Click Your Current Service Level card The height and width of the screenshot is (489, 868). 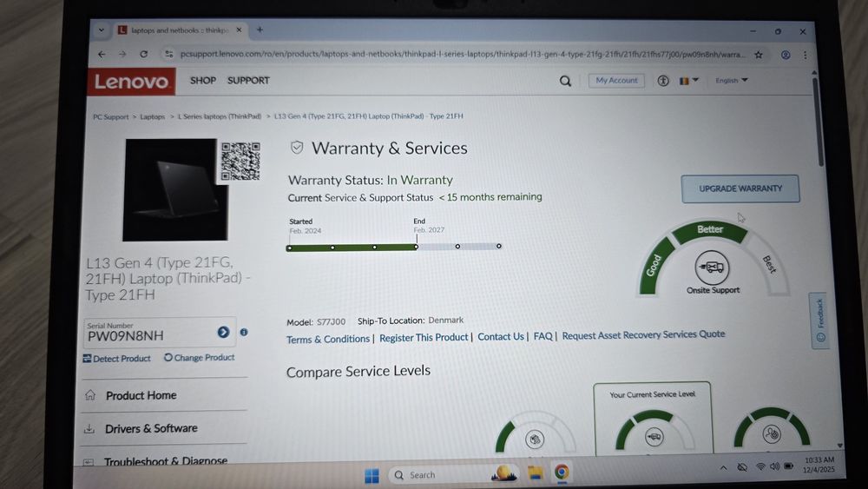(x=652, y=418)
